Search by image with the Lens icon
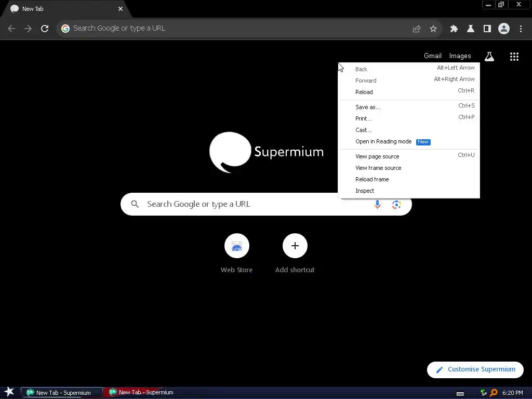 click(396, 205)
